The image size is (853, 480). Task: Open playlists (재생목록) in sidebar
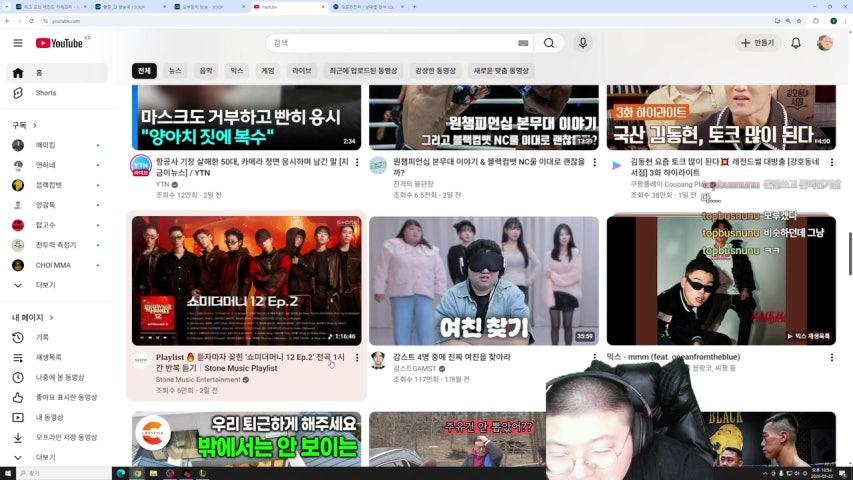pos(57,358)
